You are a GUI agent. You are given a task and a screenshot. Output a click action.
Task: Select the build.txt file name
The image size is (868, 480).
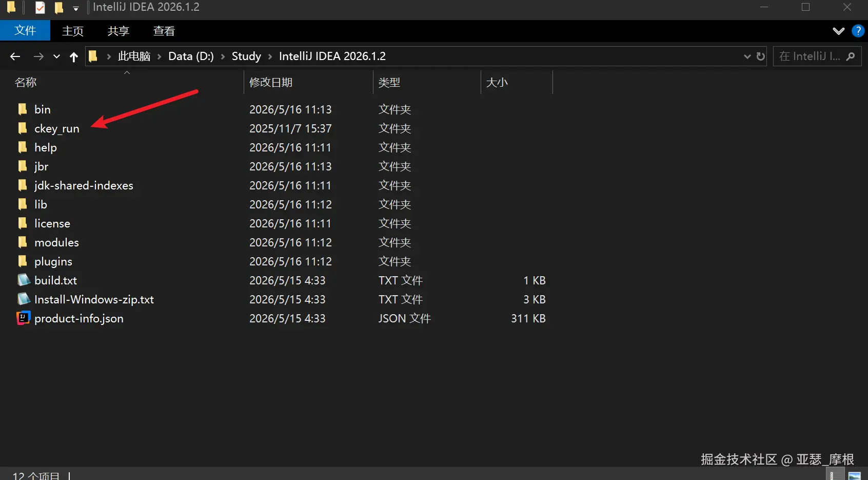[x=55, y=280]
